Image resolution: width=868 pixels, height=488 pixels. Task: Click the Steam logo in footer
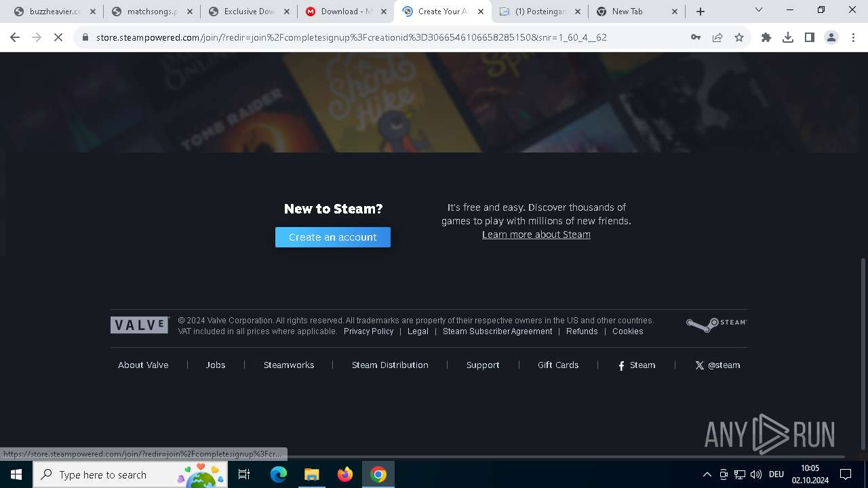tap(716, 325)
